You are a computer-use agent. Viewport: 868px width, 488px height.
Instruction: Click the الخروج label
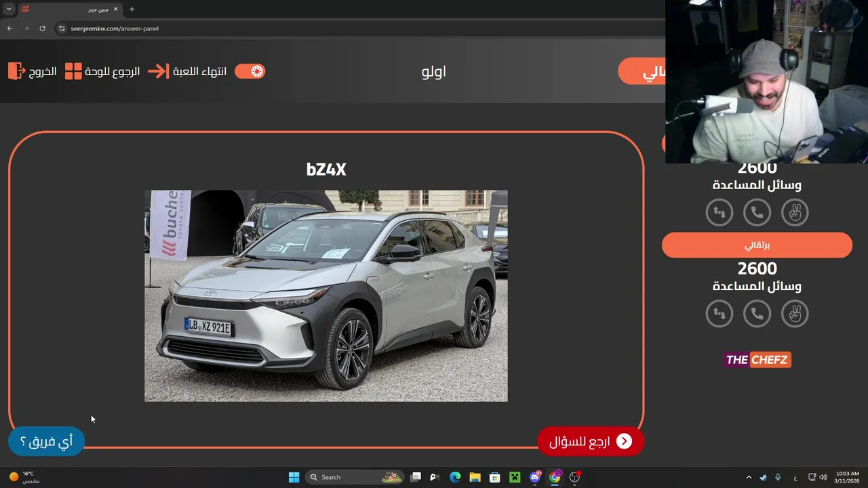click(43, 71)
